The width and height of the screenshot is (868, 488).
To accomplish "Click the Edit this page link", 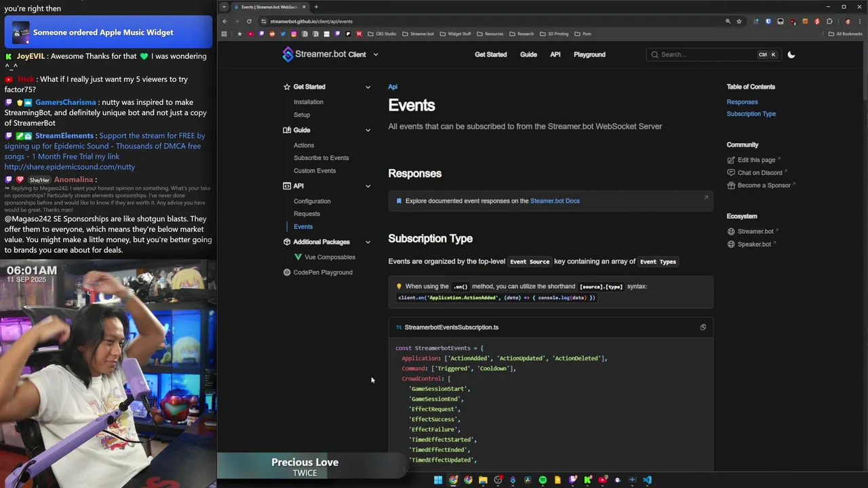I will click(x=756, y=160).
